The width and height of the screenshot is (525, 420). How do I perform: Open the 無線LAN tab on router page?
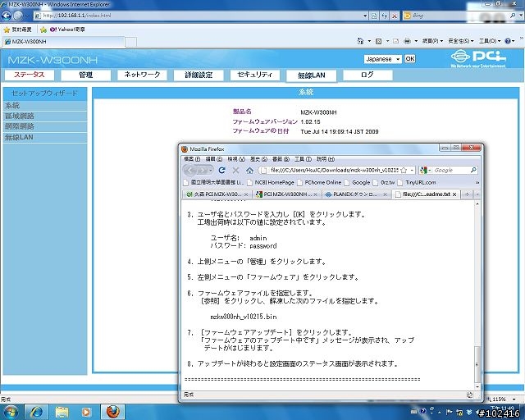(x=312, y=75)
